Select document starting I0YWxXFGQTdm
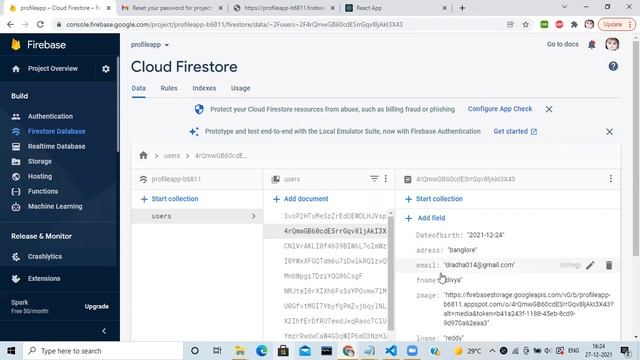The height and width of the screenshot is (360, 640). 335,261
